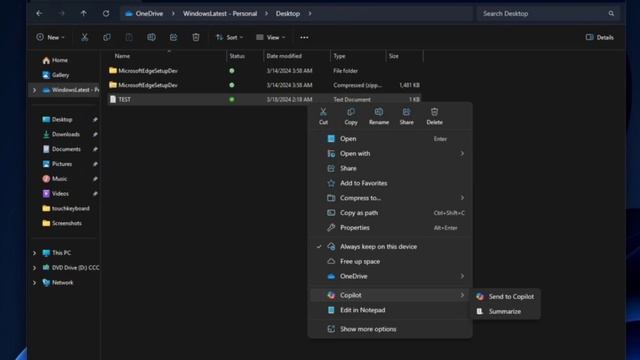
Task: Open the New dropdown button
Action: pyautogui.click(x=50, y=37)
